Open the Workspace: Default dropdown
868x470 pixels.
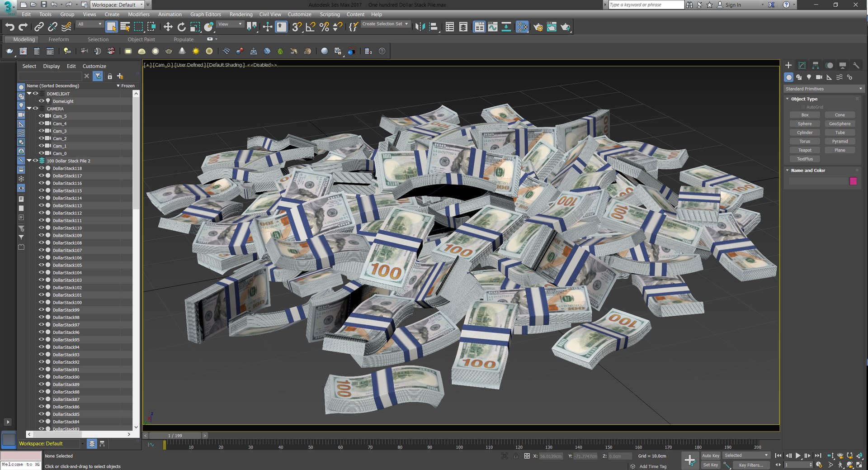117,5
